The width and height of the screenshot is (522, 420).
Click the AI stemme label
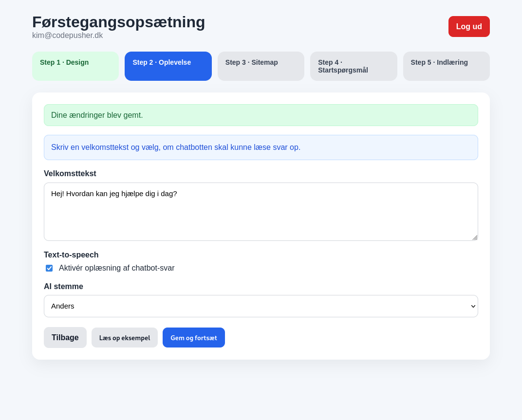coord(63,287)
